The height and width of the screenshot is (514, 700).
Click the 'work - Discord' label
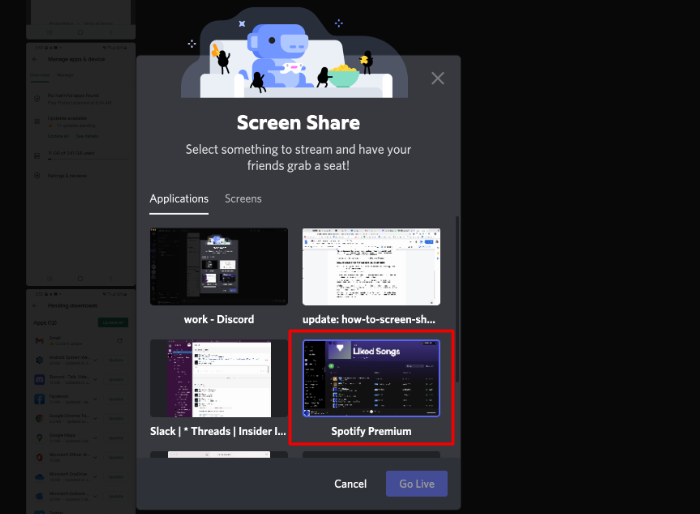pyautogui.click(x=219, y=319)
